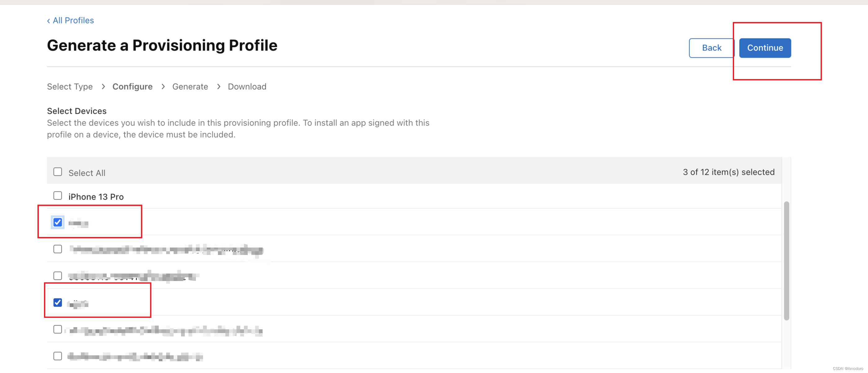The width and height of the screenshot is (868, 373).
Task: Click the iPhone 13 Pro device label
Action: 96,197
